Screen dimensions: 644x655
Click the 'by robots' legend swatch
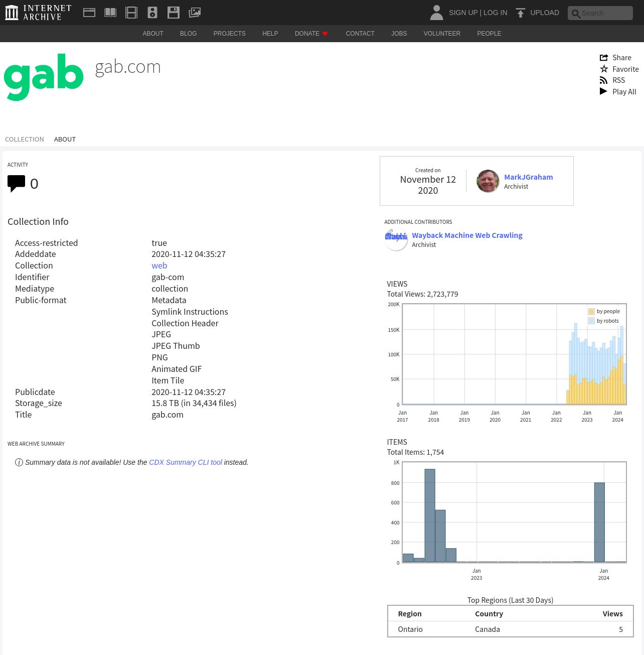(591, 321)
